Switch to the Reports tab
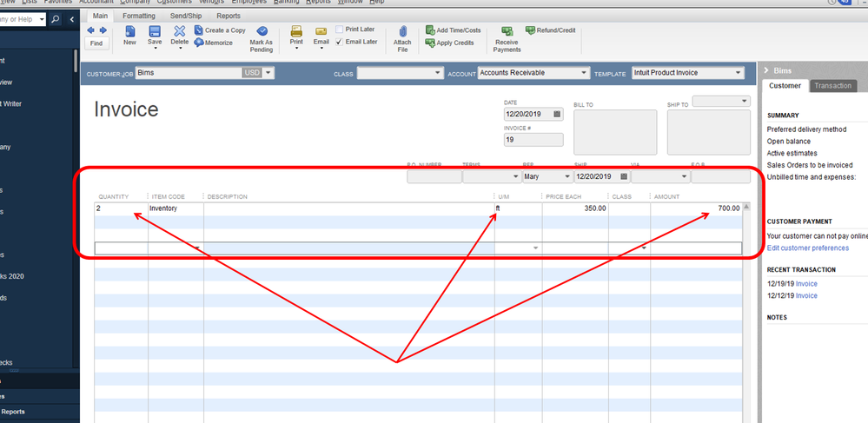This screenshot has height=423, width=868. (x=229, y=16)
